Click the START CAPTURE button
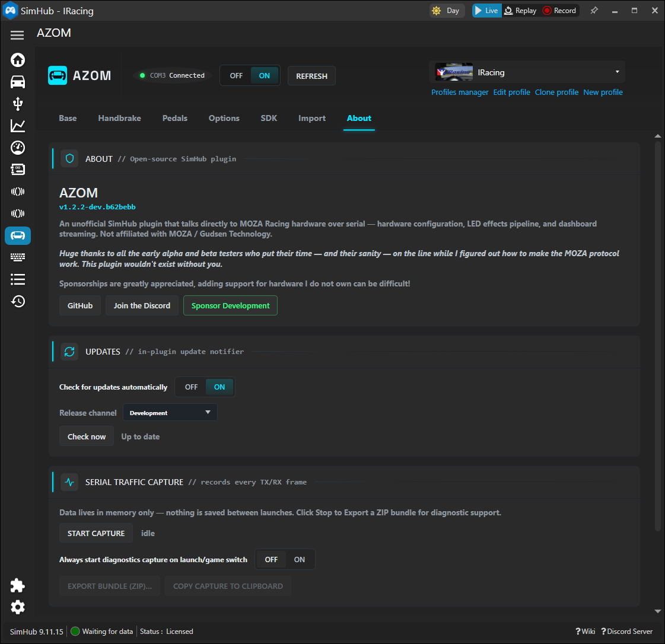 (x=96, y=533)
